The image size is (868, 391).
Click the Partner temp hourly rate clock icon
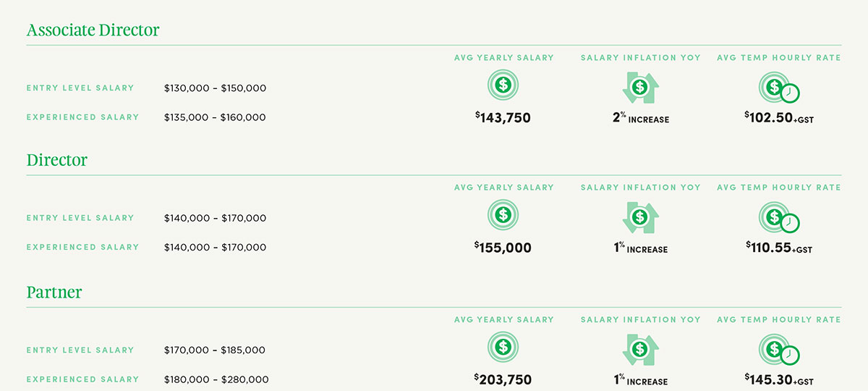(779, 349)
